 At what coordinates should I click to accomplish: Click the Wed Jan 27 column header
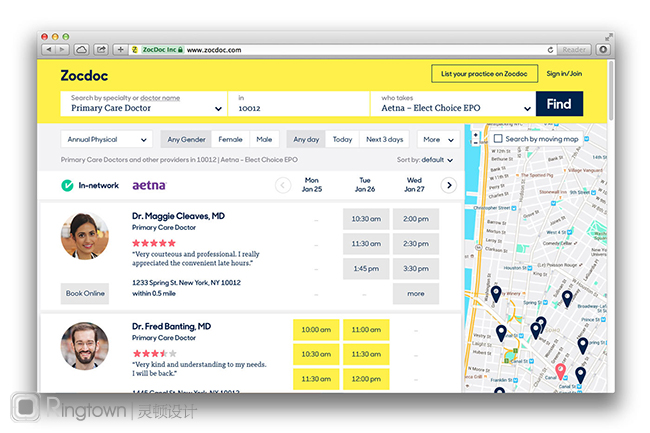point(414,185)
